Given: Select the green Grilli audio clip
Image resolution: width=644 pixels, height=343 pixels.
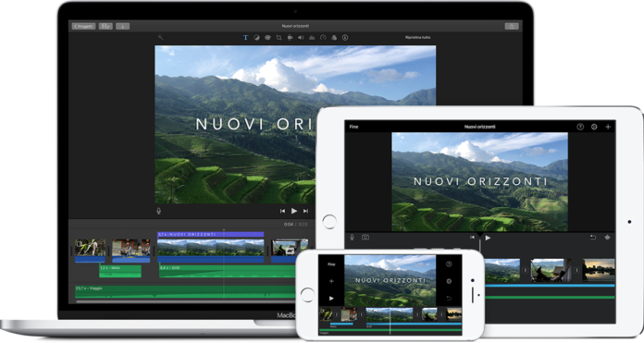Looking at the screenshot, I should (x=227, y=271).
